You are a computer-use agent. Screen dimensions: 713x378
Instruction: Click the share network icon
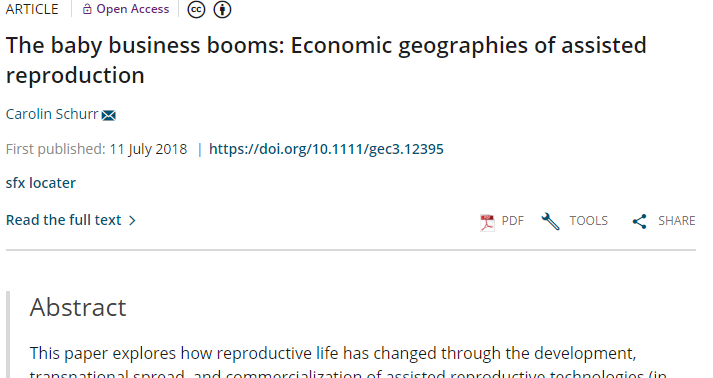639,222
